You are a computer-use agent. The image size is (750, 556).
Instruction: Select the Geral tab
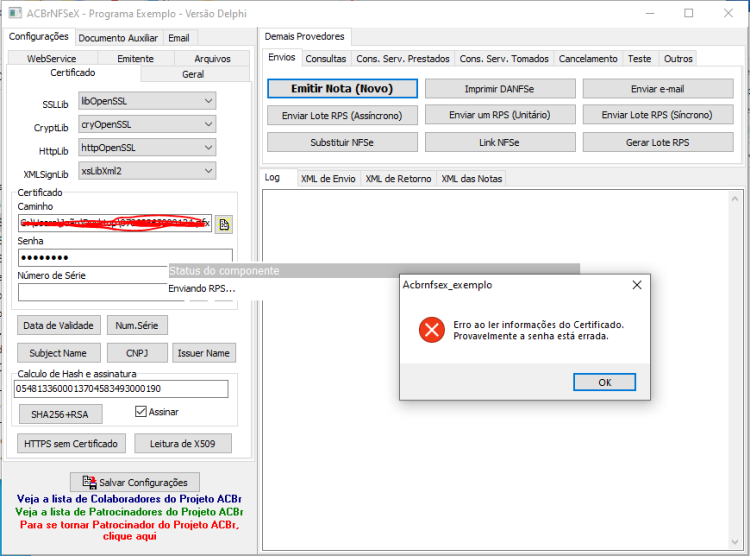pyautogui.click(x=193, y=74)
